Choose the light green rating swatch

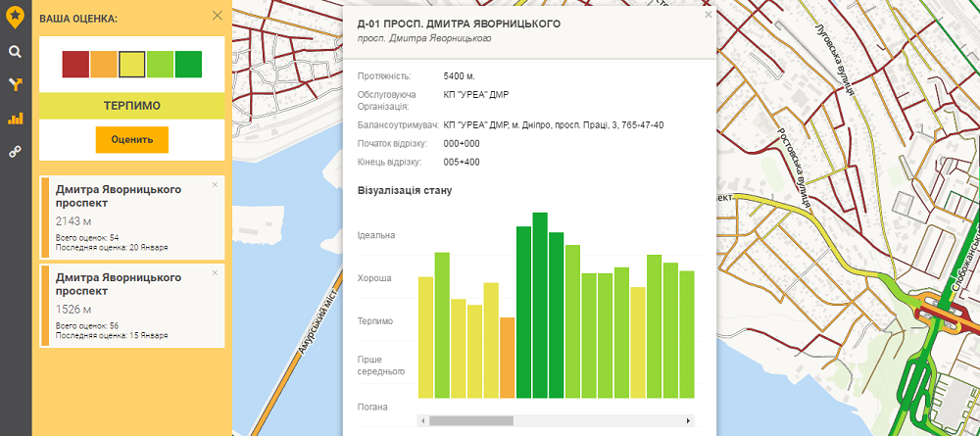160,65
